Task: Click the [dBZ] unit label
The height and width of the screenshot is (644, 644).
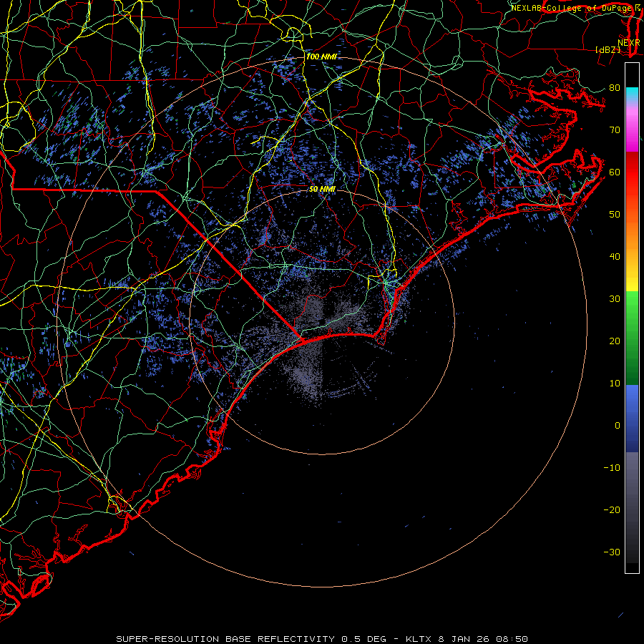Action: pos(608,50)
